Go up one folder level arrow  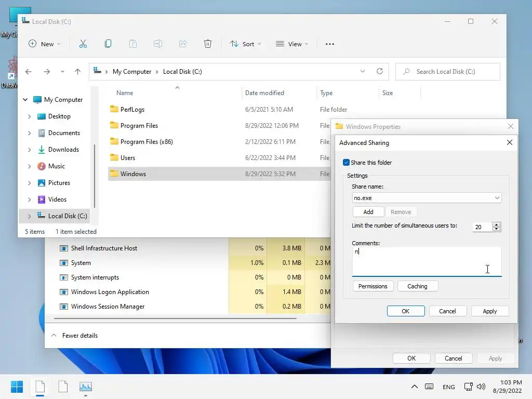[x=78, y=72]
